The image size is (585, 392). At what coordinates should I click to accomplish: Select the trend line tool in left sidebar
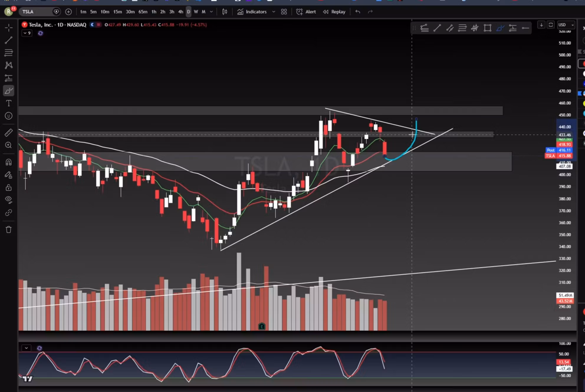9,40
